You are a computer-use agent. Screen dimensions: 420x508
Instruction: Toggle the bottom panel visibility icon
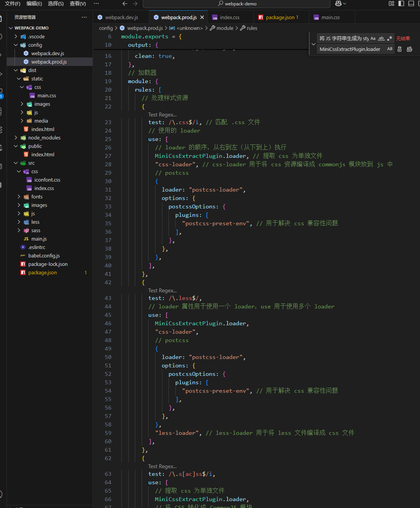coord(411,3)
